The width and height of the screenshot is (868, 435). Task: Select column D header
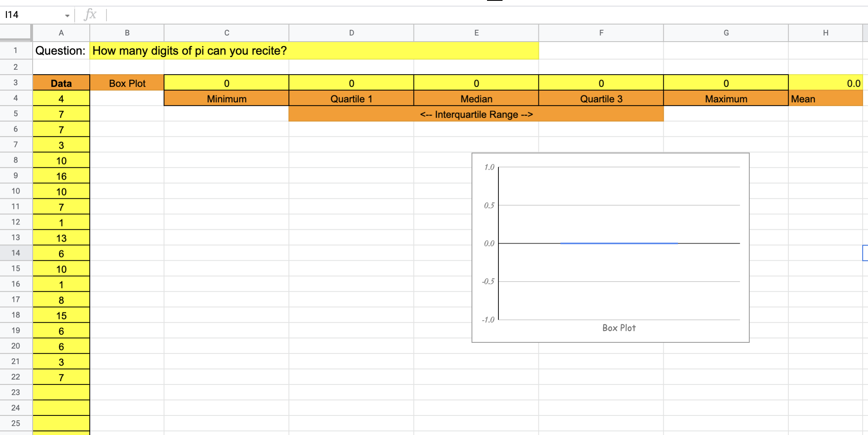click(351, 33)
